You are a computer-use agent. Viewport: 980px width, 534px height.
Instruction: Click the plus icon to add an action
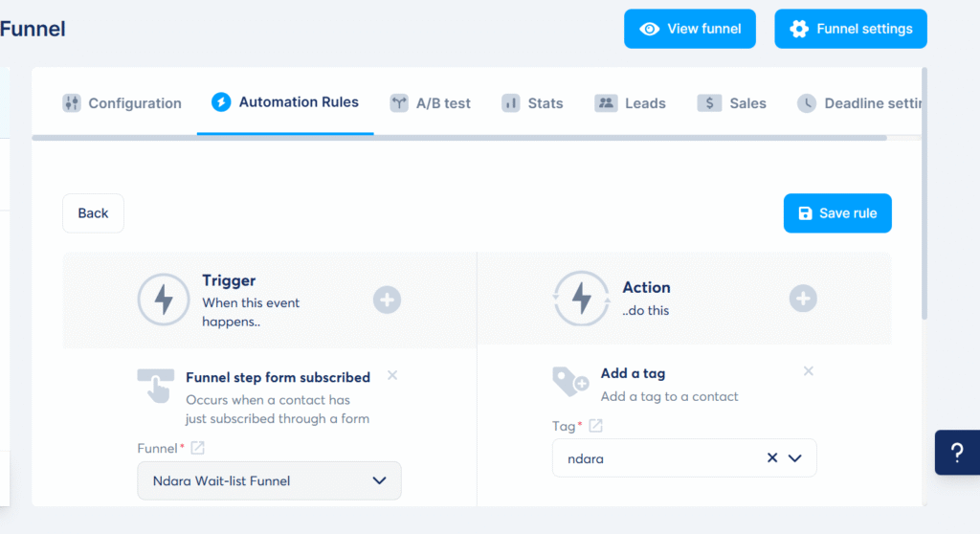(803, 299)
